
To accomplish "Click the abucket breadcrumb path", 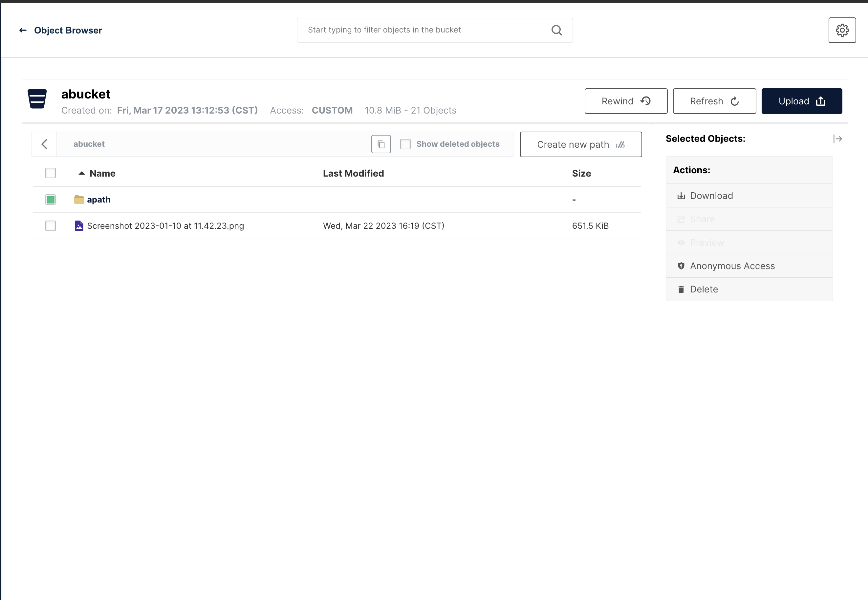I will [89, 144].
